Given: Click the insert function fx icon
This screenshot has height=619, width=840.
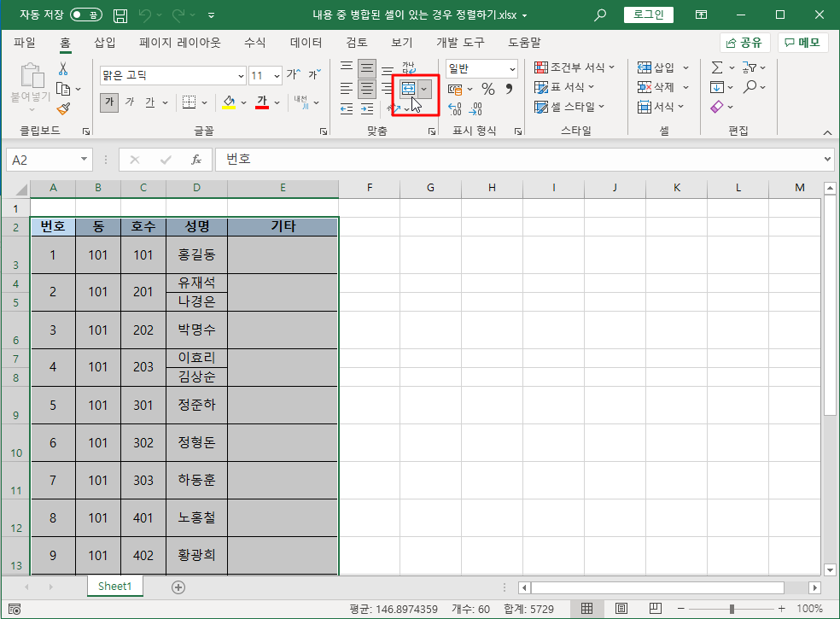Looking at the screenshot, I should 196,160.
